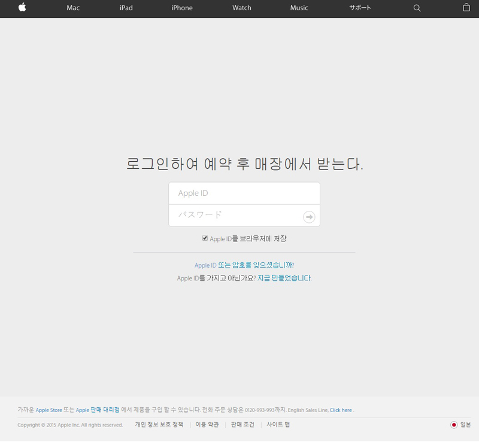Viewport: 479px width, 448px height.
Task: Open the 판매 조건 footer link
Action: click(x=242, y=425)
